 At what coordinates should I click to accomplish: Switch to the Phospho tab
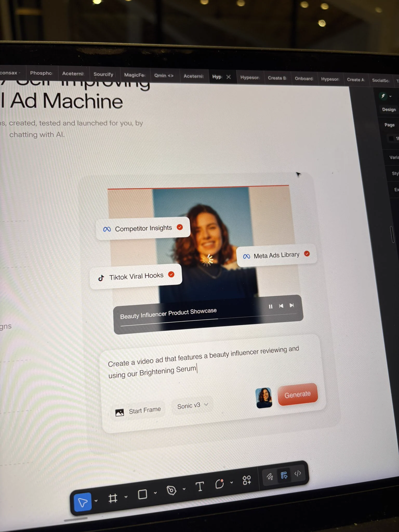coord(41,73)
